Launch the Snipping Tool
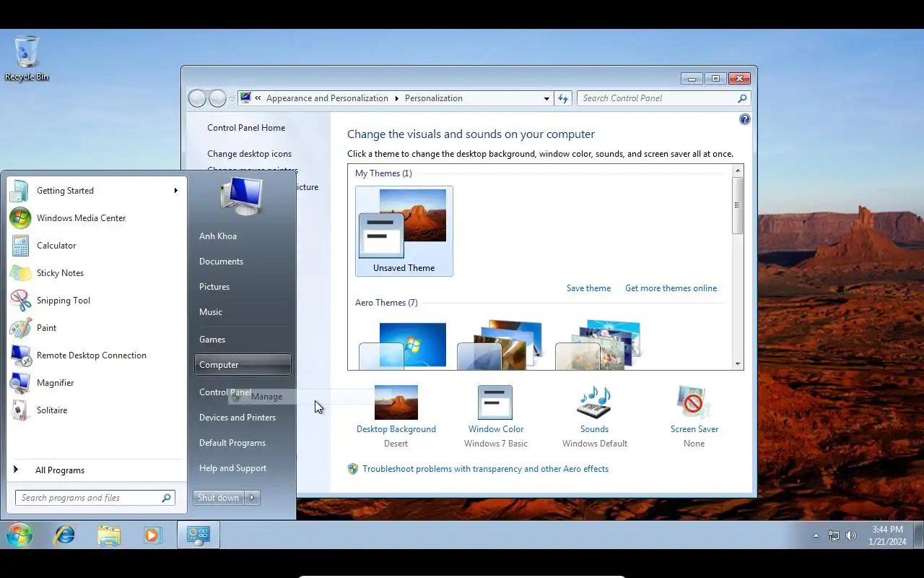924x578 pixels. 20,301
